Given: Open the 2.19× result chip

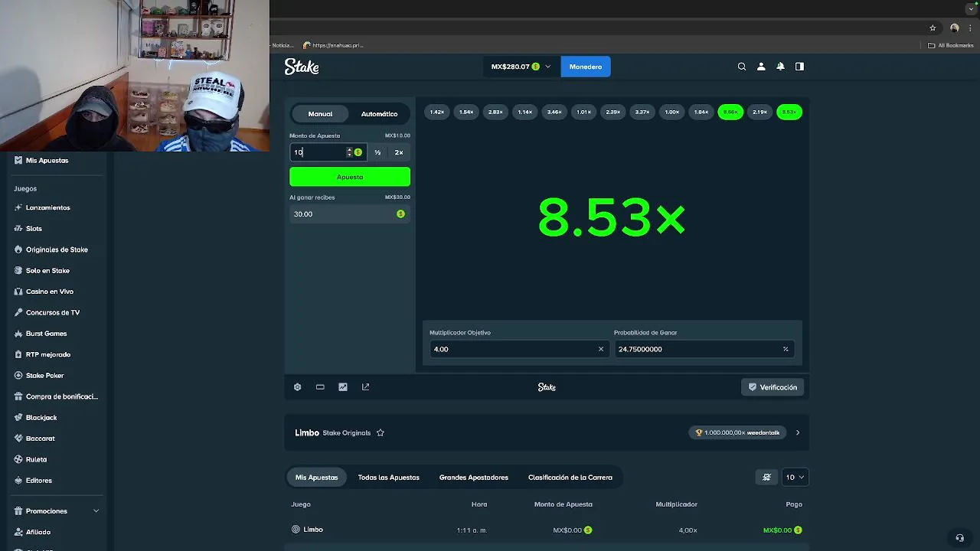Looking at the screenshot, I should [759, 112].
